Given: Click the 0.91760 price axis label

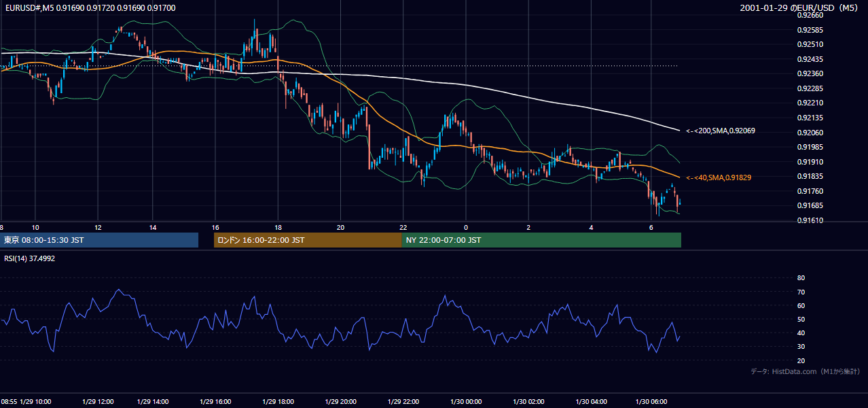Looking at the screenshot, I should pos(810,191).
